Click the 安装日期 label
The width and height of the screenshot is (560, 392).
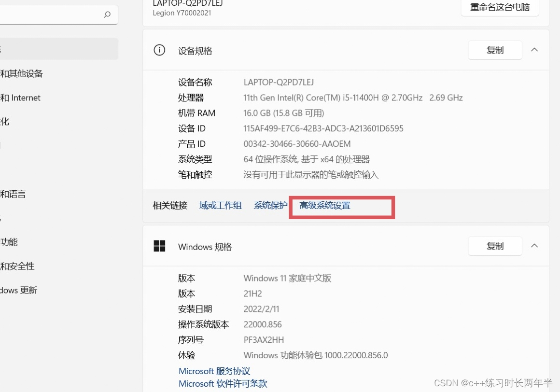click(195, 309)
